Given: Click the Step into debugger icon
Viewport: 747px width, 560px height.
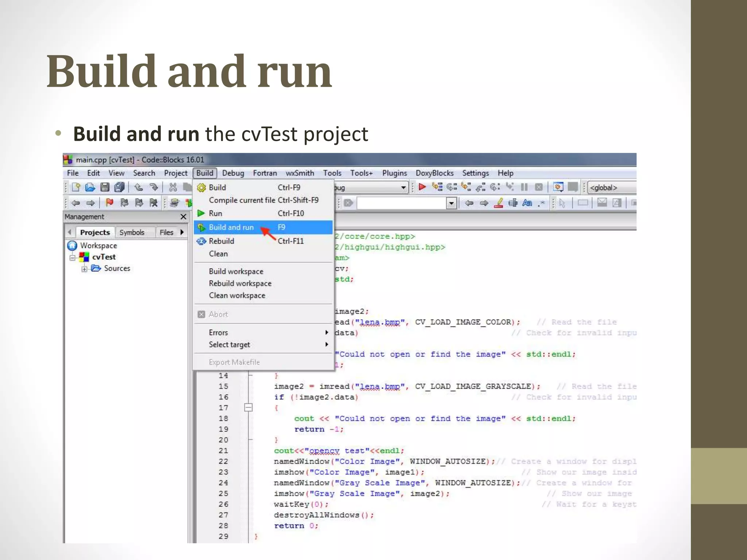Looking at the screenshot, I should [x=466, y=187].
